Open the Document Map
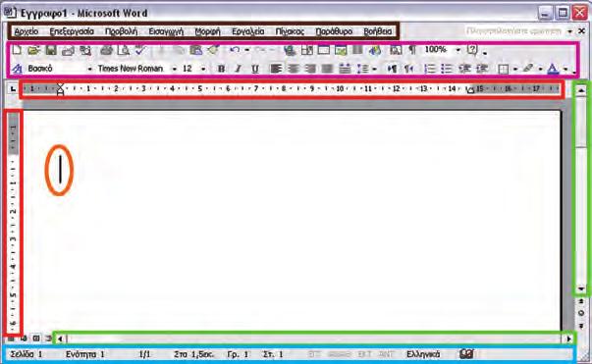 (396, 50)
